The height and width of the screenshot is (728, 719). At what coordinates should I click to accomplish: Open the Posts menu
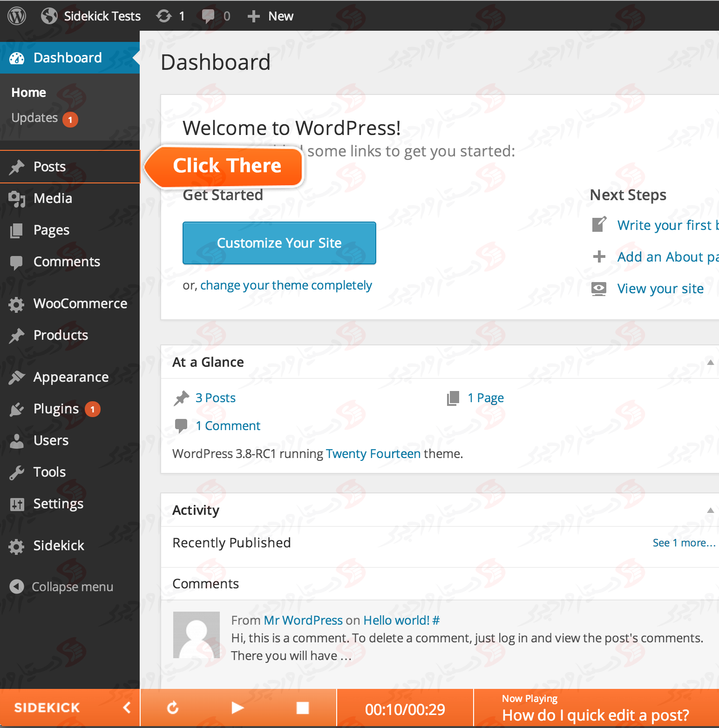coord(49,167)
